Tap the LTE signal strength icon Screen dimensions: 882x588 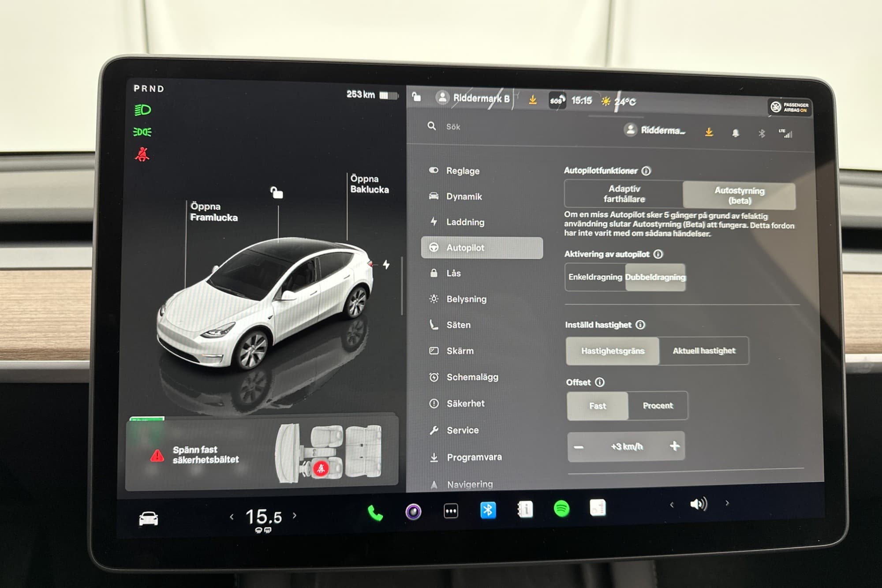point(786,133)
